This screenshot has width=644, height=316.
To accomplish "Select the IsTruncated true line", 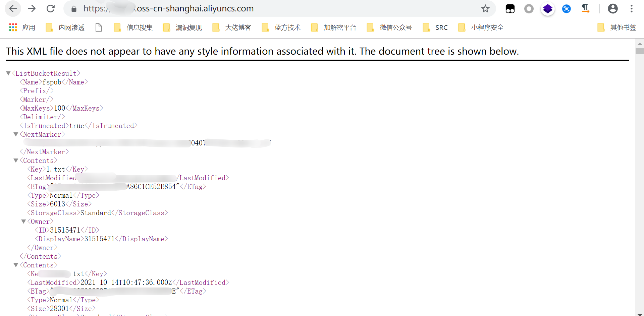I will pyautogui.click(x=78, y=126).
